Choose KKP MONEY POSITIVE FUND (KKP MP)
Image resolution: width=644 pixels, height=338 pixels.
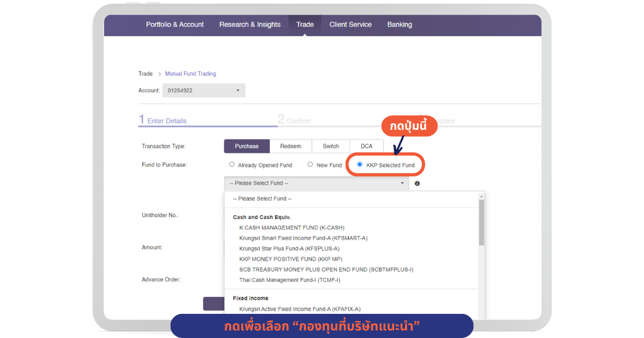pyautogui.click(x=290, y=259)
